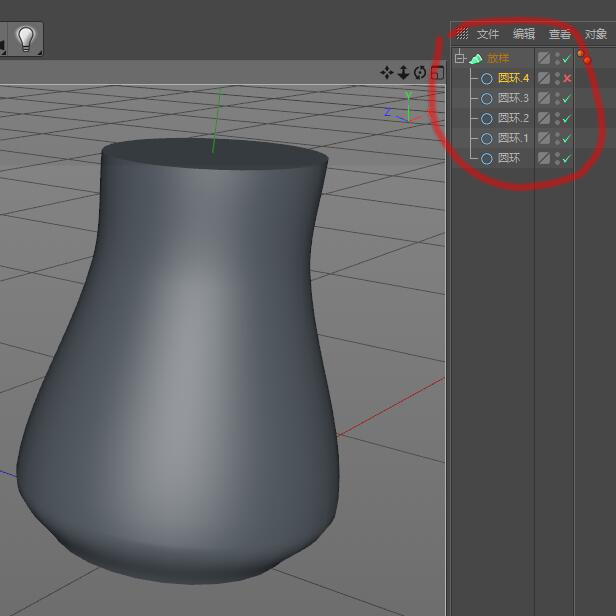Click the viewport orbit rotate icon

coord(420,73)
